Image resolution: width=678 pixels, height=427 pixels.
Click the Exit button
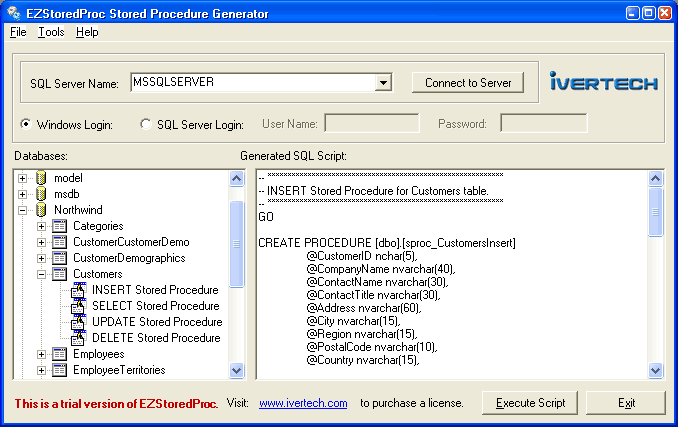[x=626, y=403]
